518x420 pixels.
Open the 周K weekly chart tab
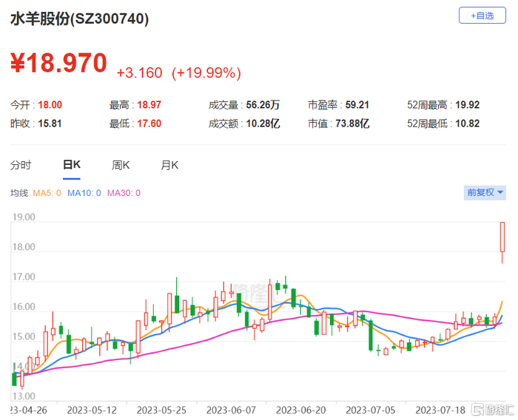[x=121, y=165]
